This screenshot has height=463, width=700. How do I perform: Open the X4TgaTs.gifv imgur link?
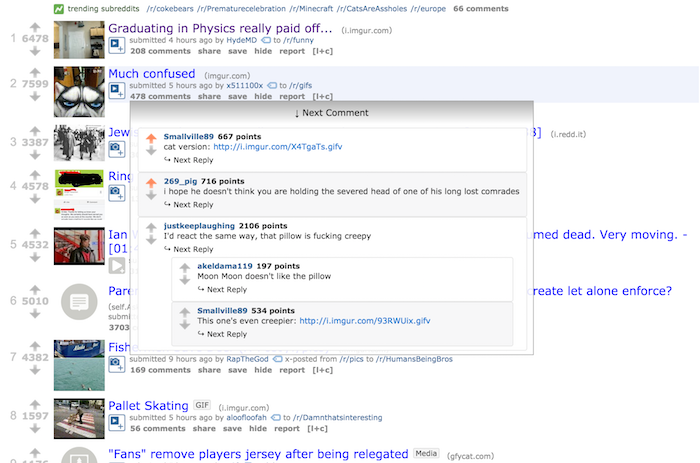coord(278,147)
